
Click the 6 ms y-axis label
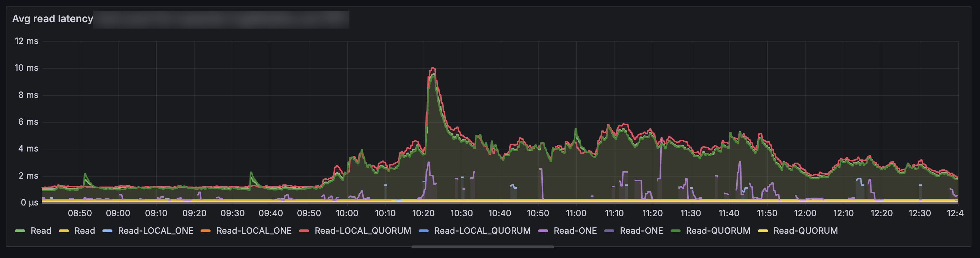29,122
